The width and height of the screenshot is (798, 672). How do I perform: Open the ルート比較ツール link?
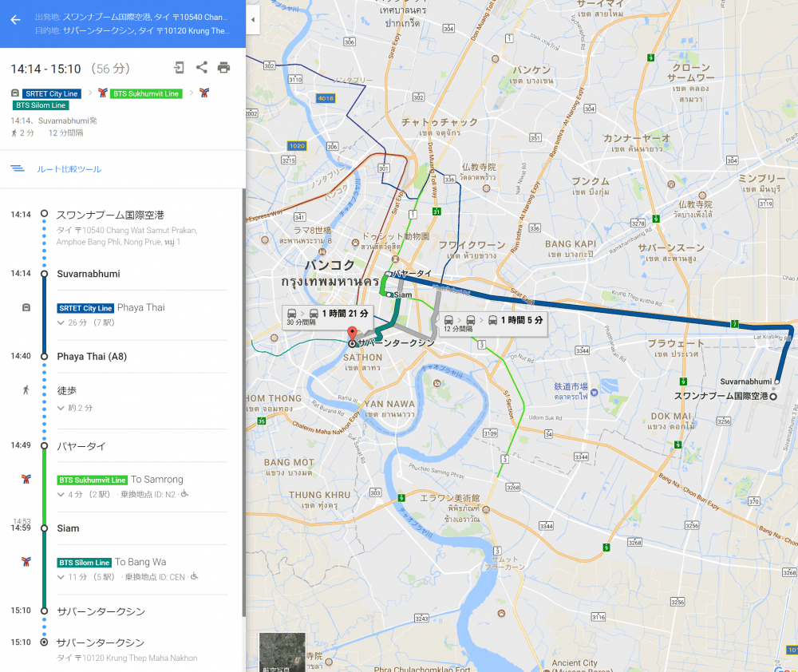69,169
